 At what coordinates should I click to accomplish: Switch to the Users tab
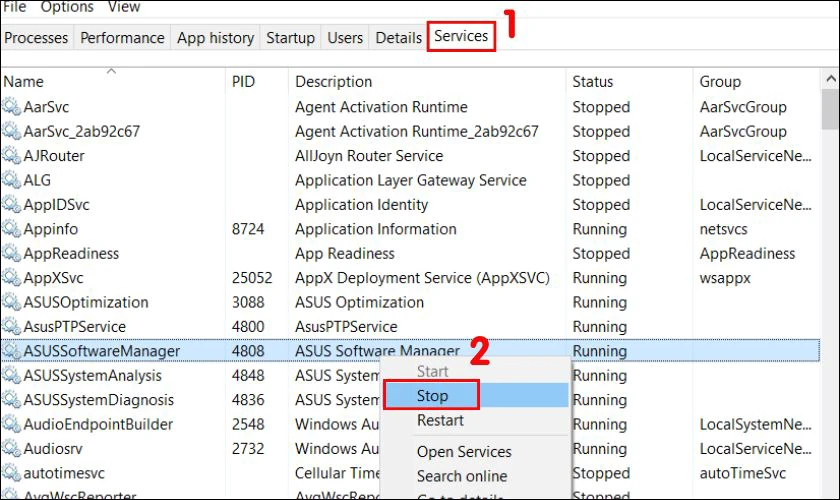(345, 38)
